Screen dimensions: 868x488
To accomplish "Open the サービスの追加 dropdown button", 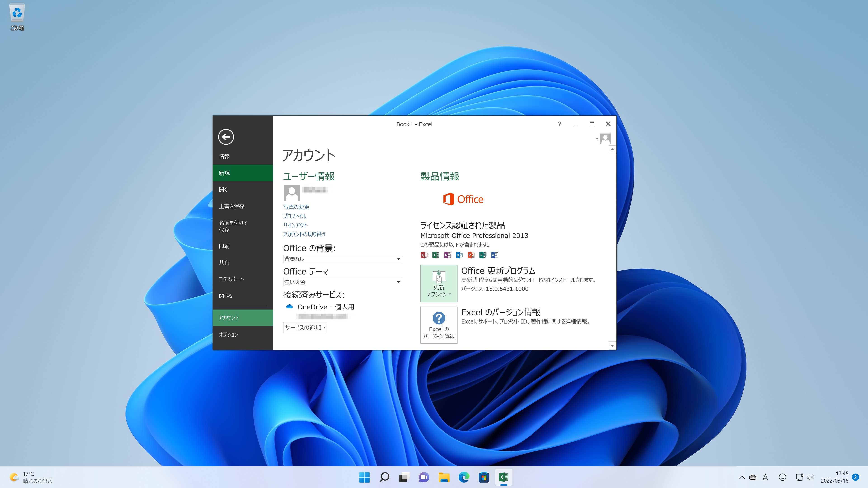I will point(305,327).
